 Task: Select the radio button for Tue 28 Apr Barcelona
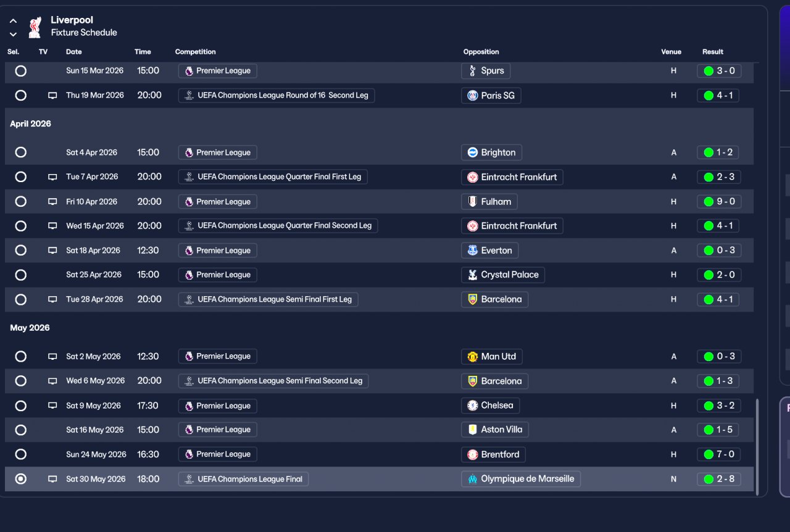point(21,299)
